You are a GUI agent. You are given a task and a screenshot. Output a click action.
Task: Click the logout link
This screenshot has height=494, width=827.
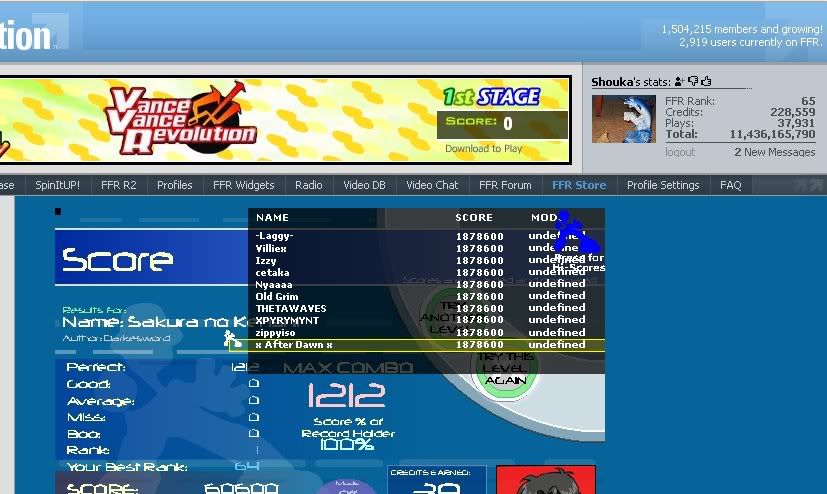pyautogui.click(x=680, y=152)
